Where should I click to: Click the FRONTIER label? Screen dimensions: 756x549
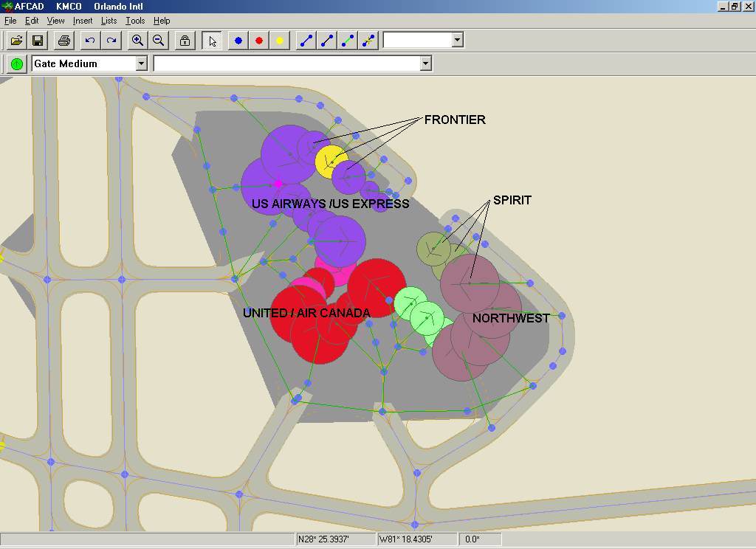coord(455,120)
